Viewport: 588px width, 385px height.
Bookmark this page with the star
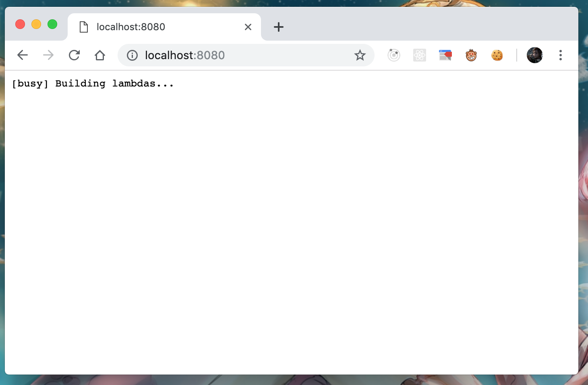[x=360, y=55]
